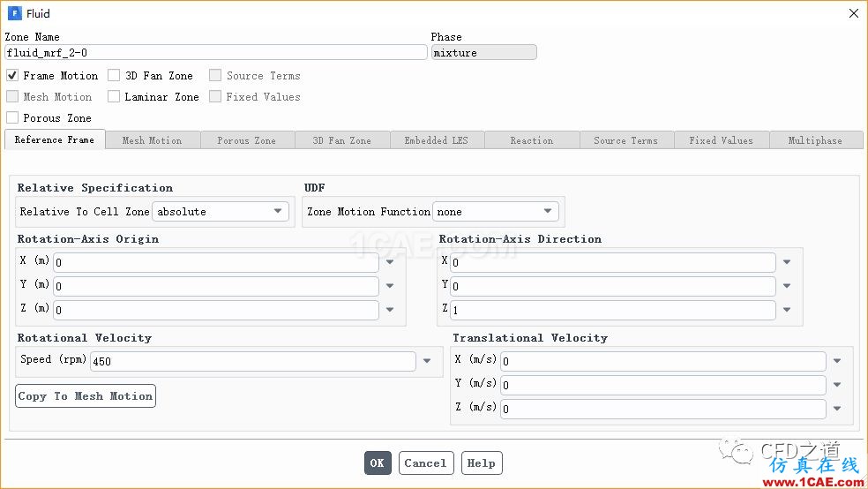
Task: Expand Translational Velocity Z options arrow
Action: [x=837, y=408]
